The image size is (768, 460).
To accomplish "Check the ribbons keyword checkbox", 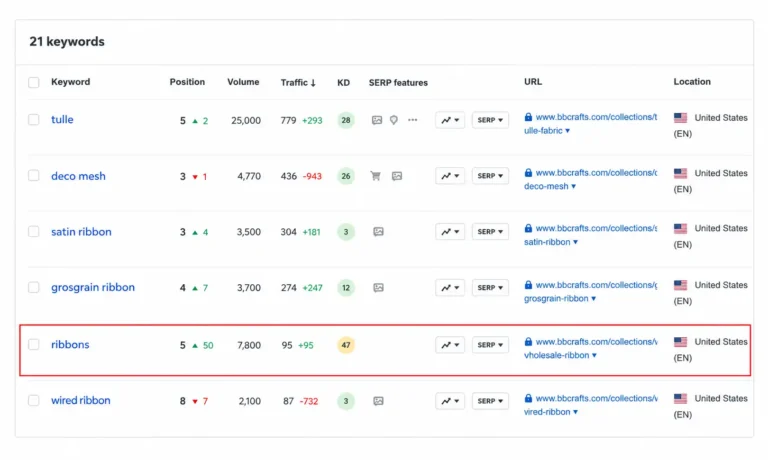I will point(33,344).
